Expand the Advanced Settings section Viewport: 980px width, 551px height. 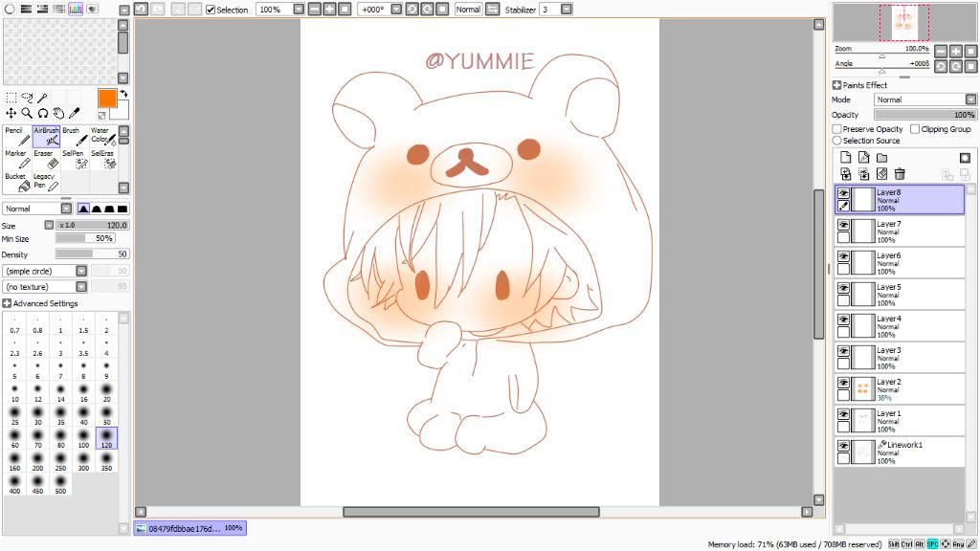pyautogui.click(x=7, y=303)
